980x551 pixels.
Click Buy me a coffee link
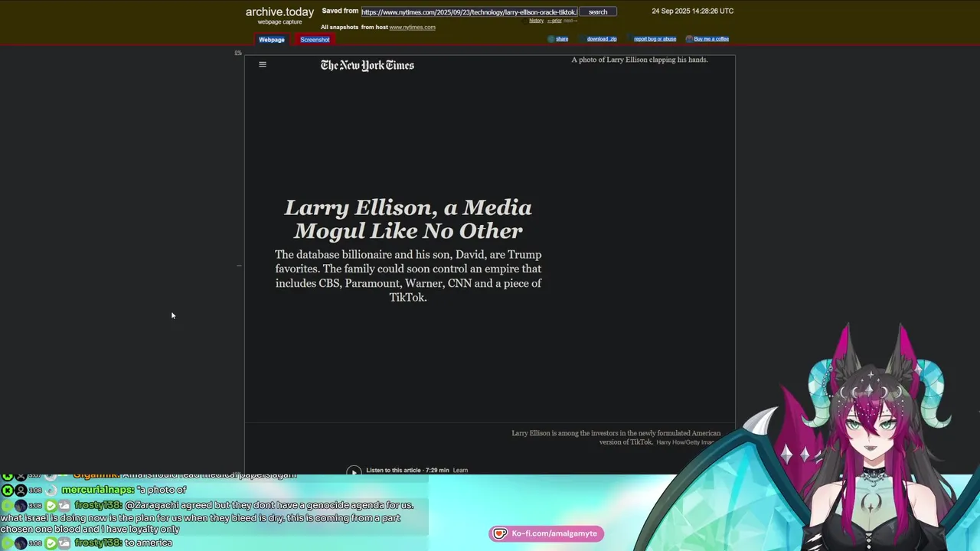[x=711, y=39]
